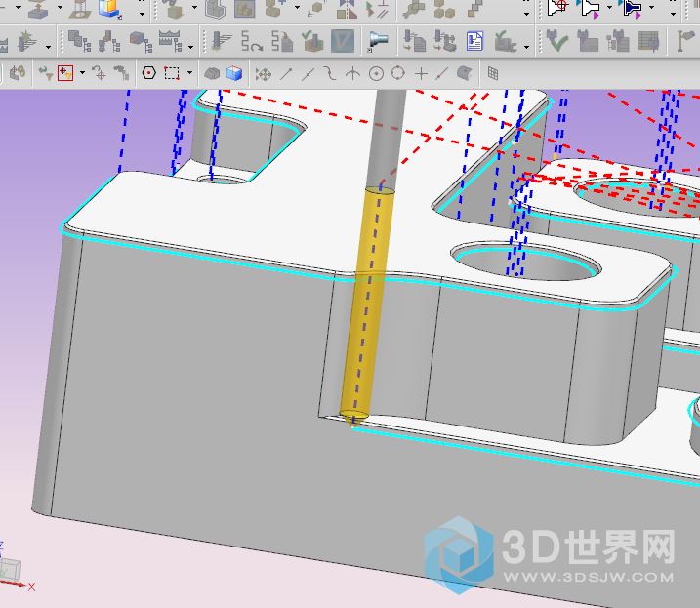Enable the Point on Face snap
Image resolution: width=700 pixels, height=608 pixels.
click(x=467, y=73)
